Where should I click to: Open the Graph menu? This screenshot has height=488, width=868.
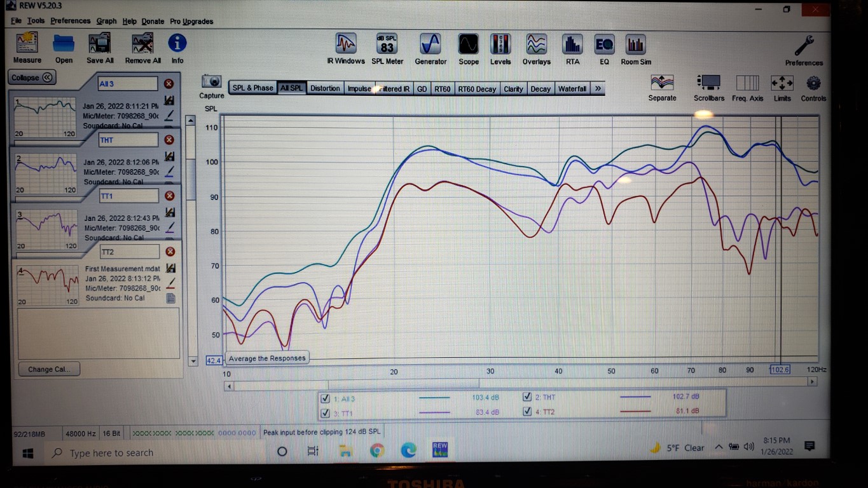(x=106, y=21)
